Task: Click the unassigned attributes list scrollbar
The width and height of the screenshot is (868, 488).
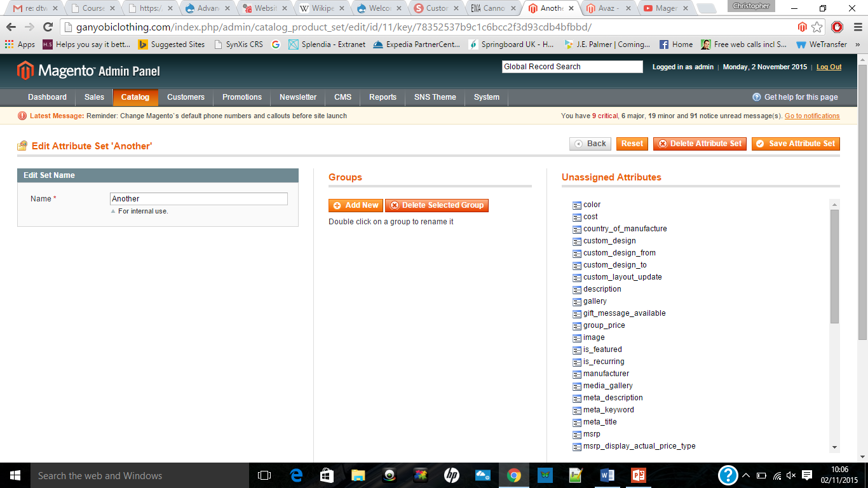Action: (x=834, y=267)
